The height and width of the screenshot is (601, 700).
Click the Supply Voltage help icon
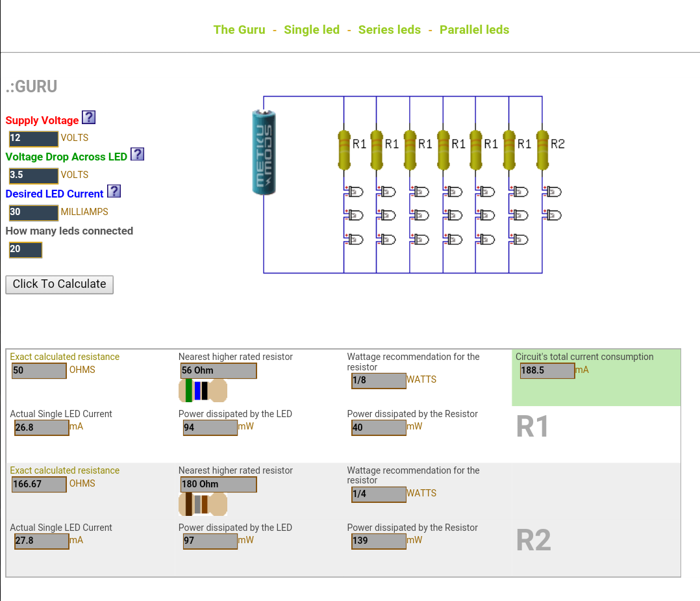point(88,118)
